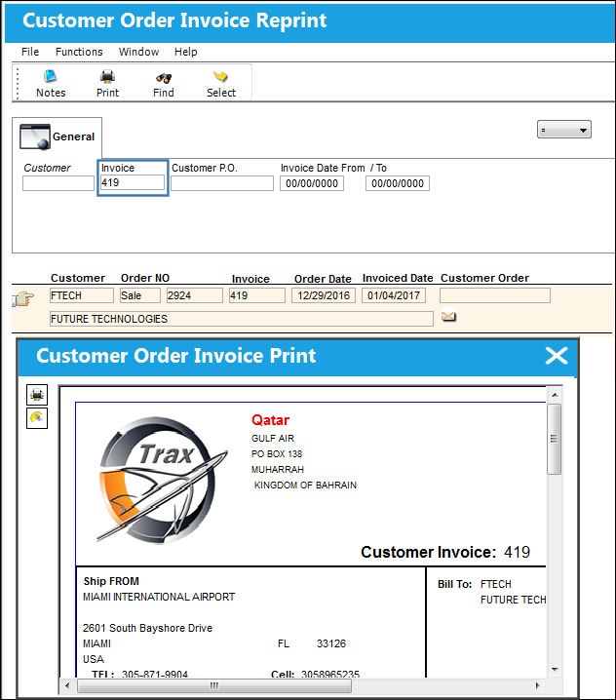Click the Customer Invoice: 419 heading
The width and height of the screenshot is (616, 700).
coord(445,552)
